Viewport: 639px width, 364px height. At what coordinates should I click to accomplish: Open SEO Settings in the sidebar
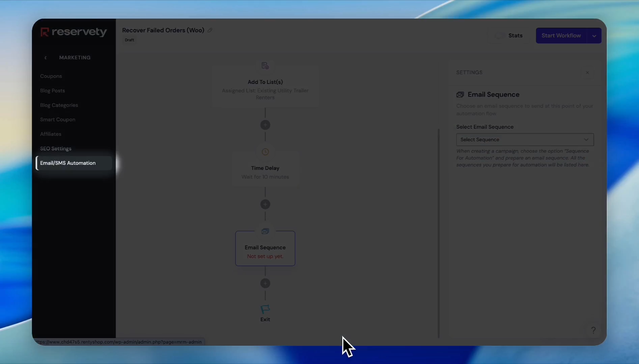coord(56,149)
